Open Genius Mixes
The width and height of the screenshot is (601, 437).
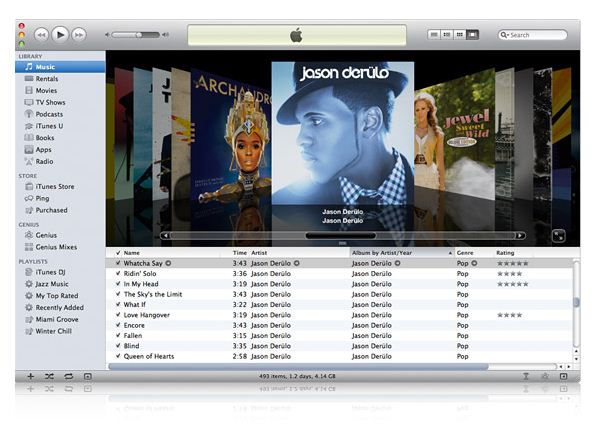point(60,247)
